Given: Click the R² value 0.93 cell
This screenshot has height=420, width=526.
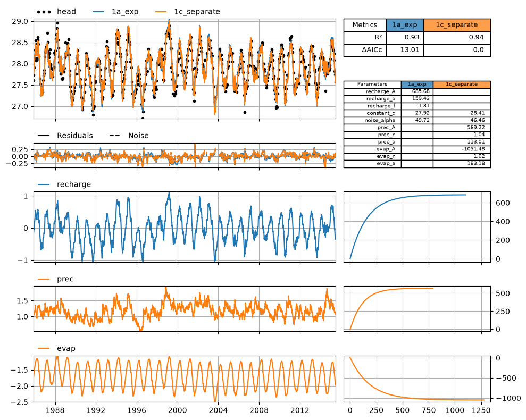Looking at the screenshot, I should coord(405,38).
